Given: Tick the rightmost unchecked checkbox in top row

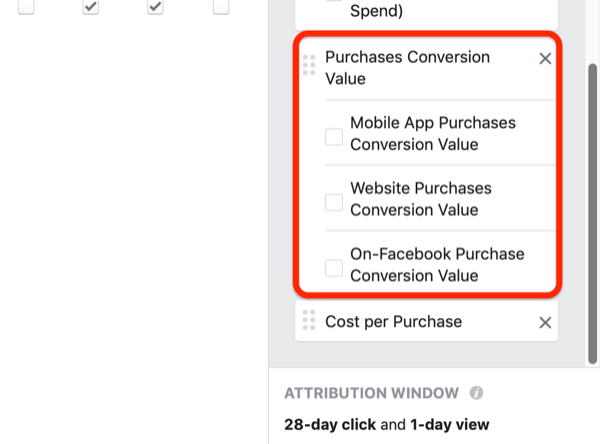Looking at the screenshot, I should tap(221, 7).
